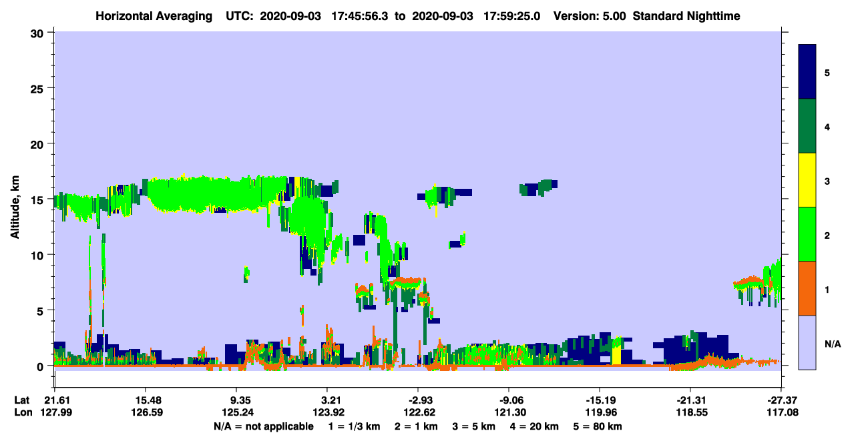Click the latitude value -2.93
Screen dimensions: 868x445
[x=417, y=400]
